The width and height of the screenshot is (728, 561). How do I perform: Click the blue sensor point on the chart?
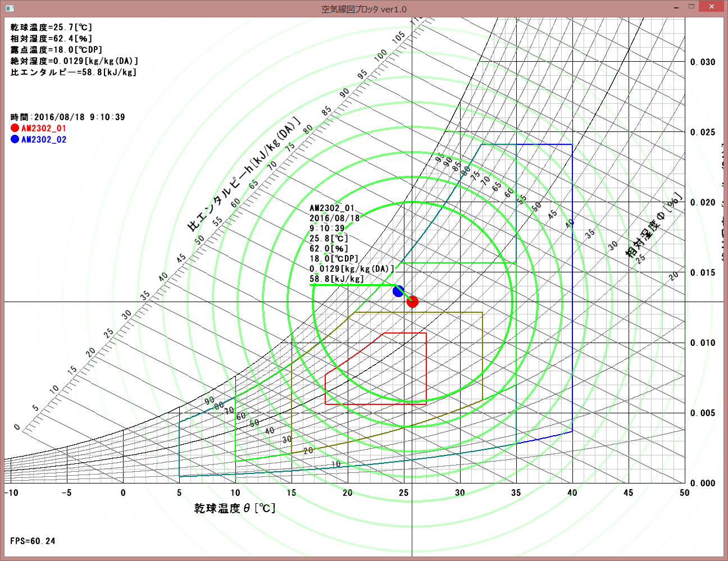(398, 291)
